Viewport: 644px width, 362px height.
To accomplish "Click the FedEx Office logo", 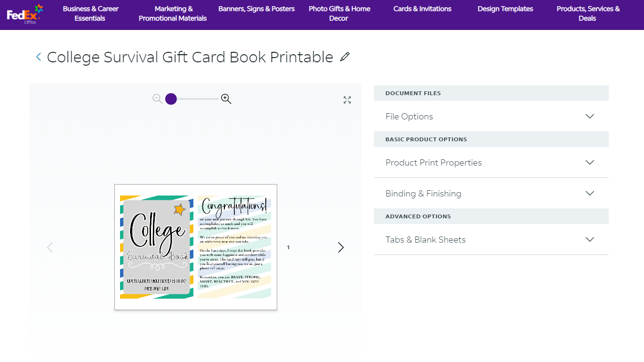I will click(x=25, y=14).
